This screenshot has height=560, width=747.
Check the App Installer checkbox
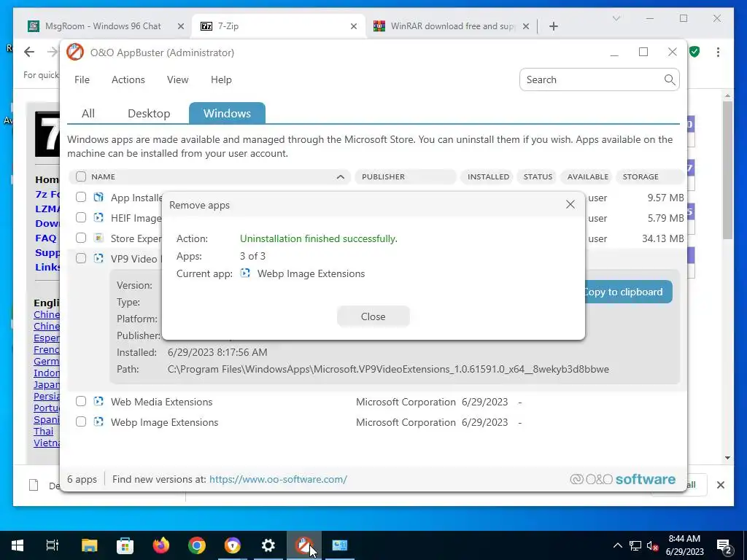tap(81, 197)
